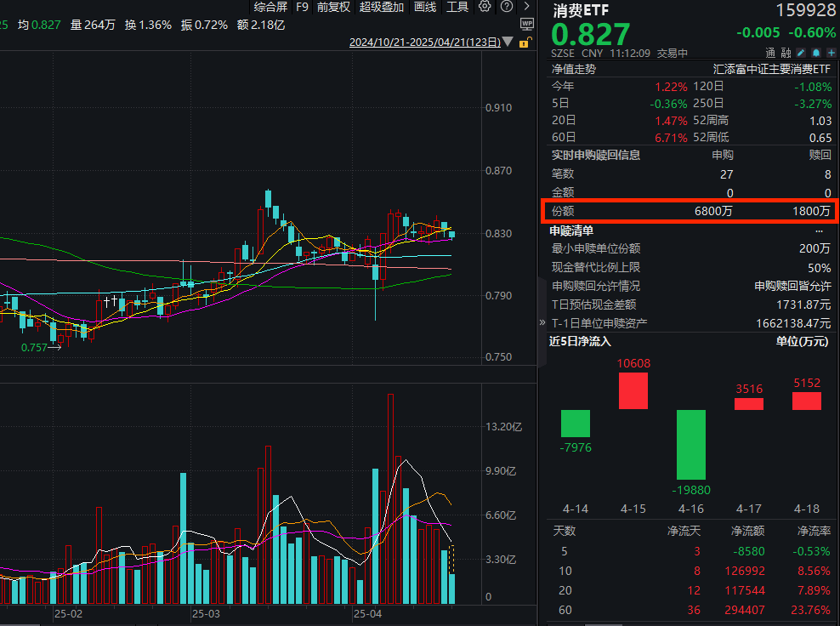Enable 超级叠加 overlay mode
This screenshot has width=840, height=626.
pyautogui.click(x=381, y=8)
